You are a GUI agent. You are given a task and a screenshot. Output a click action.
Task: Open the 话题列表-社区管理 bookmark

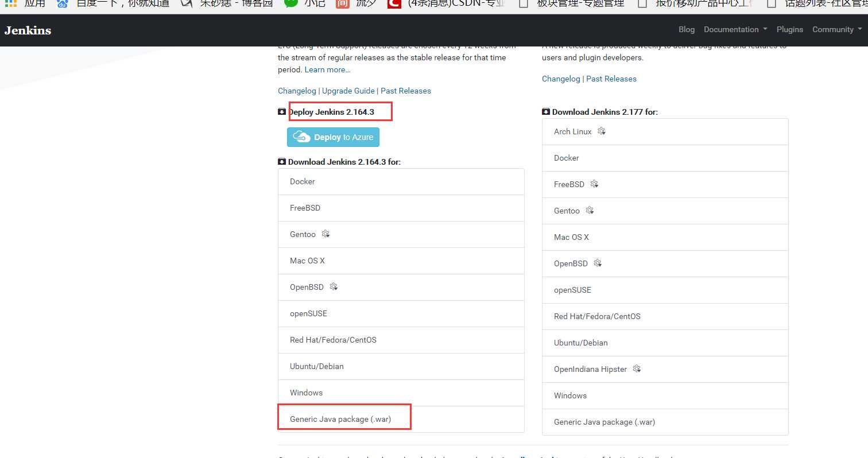point(817,3)
